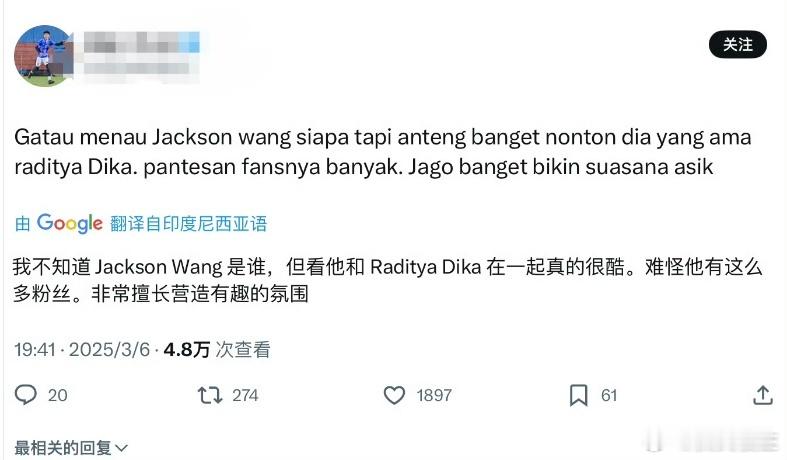Open the author's profile avatar
Viewport: 787px width, 460px height.
(44, 56)
